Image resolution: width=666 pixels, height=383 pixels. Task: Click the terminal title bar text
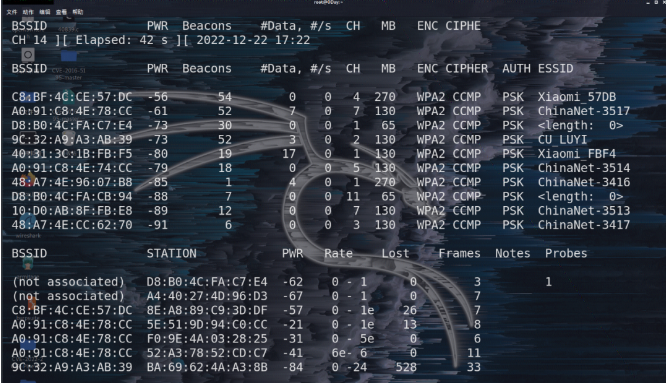click(328, 3)
